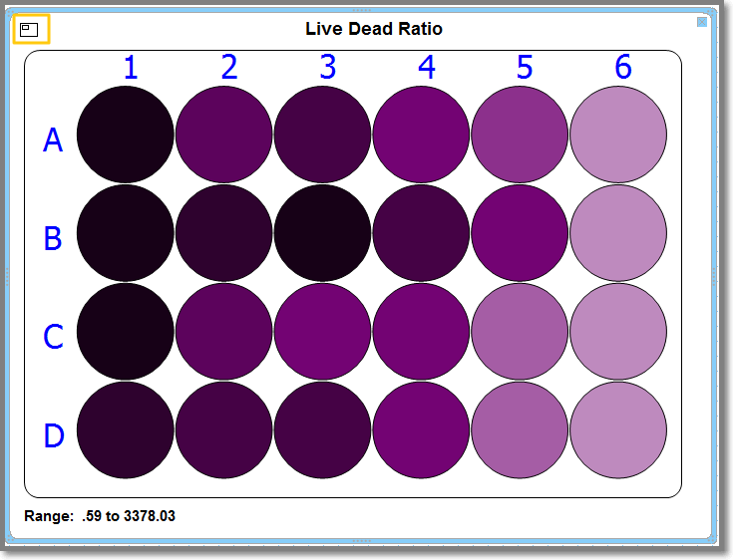Select well A2
This screenshot has height=560, width=733.
click(224, 135)
